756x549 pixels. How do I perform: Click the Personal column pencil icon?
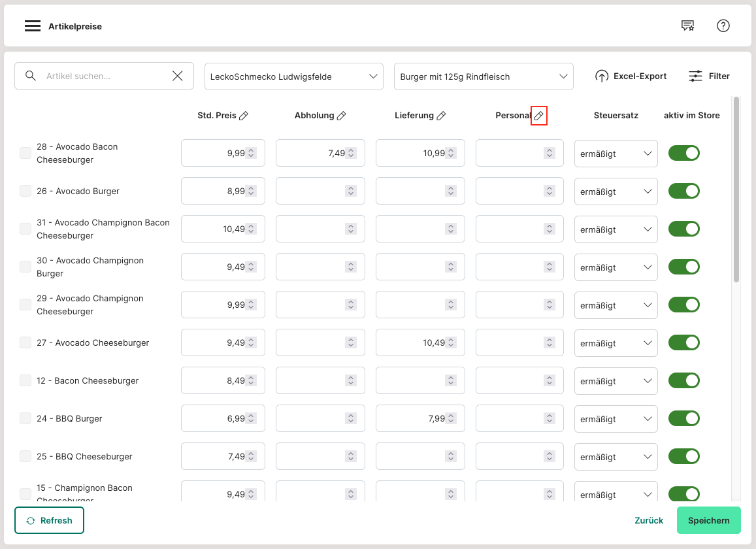[538, 116]
